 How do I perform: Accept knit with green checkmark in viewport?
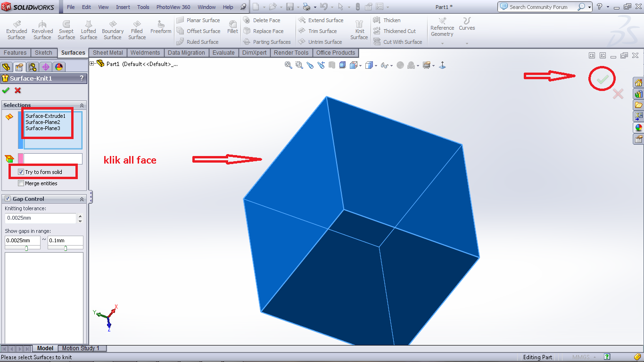pyautogui.click(x=602, y=80)
